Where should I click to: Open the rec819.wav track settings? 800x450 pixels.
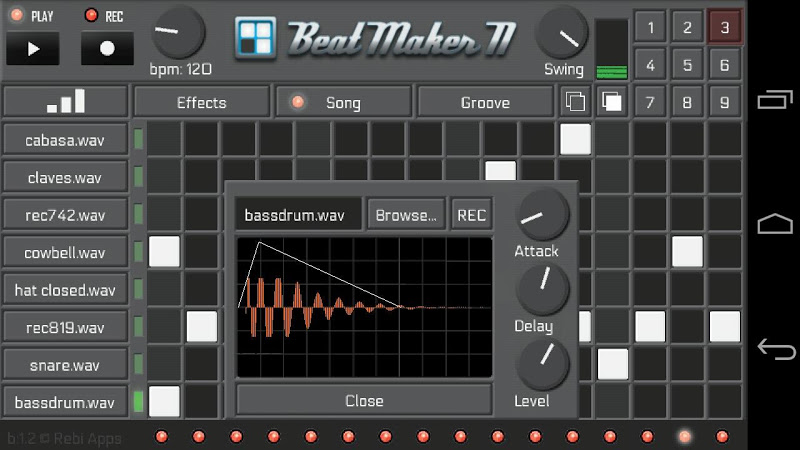click(x=65, y=327)
